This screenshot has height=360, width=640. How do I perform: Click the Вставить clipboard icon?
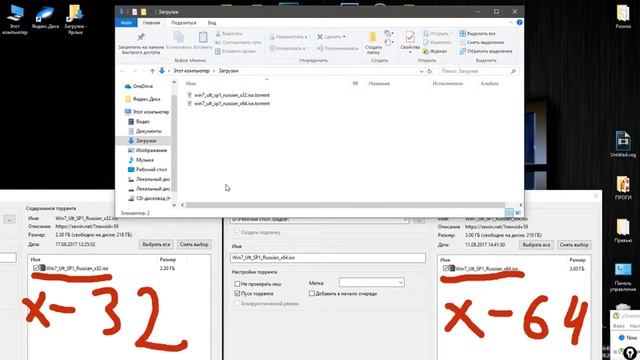coord(203,37)
